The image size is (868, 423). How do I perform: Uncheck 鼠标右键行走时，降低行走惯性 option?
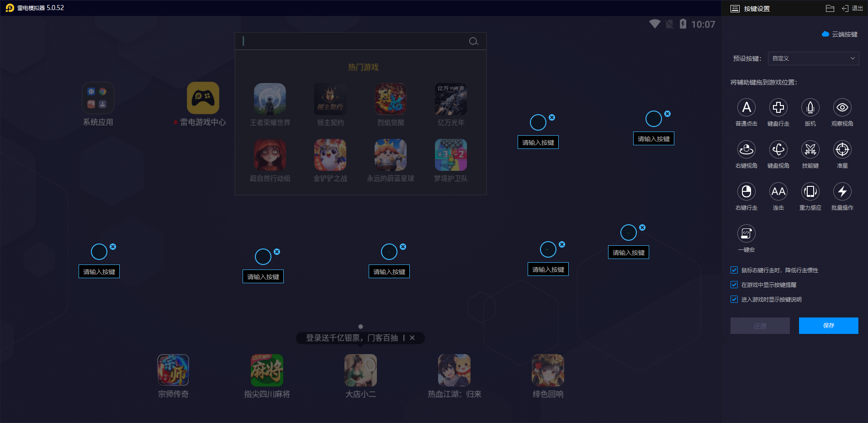click(734, 270)
